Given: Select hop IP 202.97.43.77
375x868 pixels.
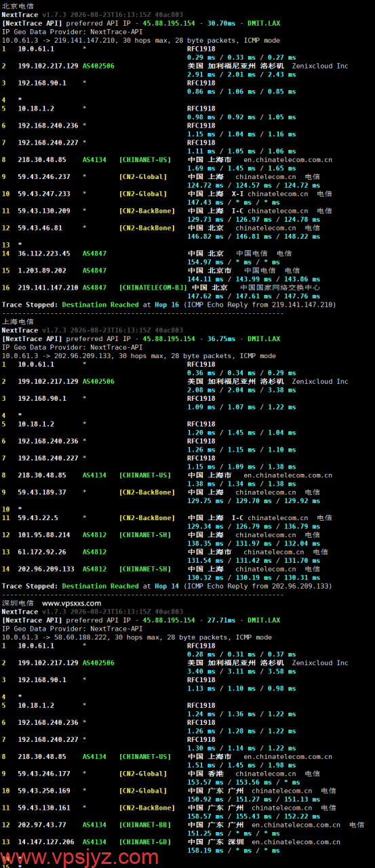Looking at the screenshot, I should coord(42,825).
